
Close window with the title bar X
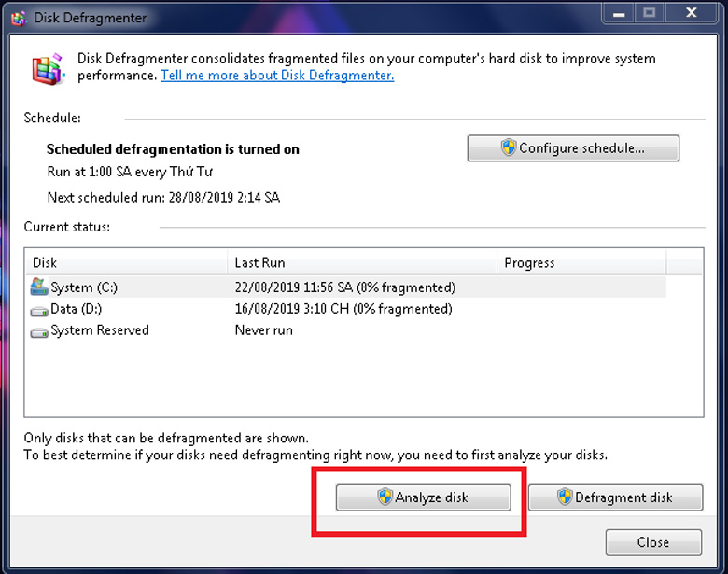(692, 13)
